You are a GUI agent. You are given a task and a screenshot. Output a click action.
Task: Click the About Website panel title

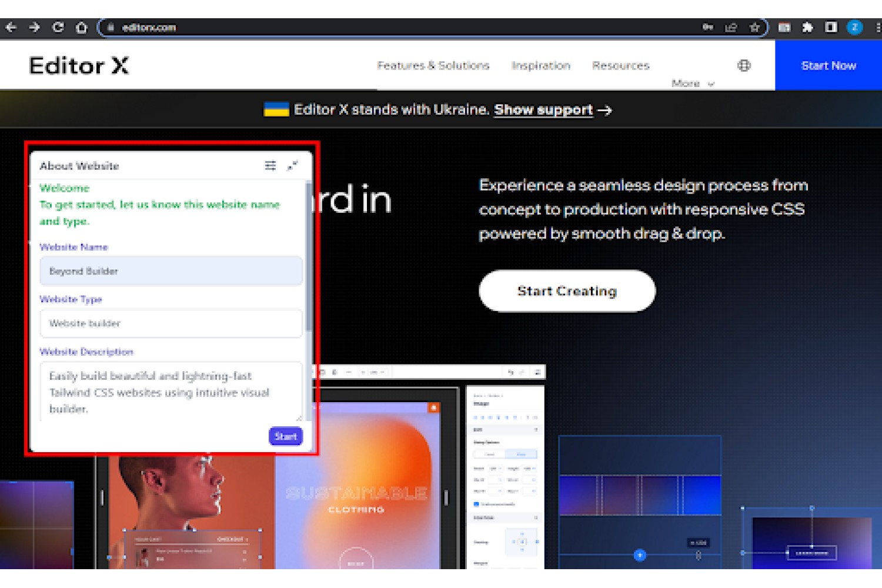(79, 166)
